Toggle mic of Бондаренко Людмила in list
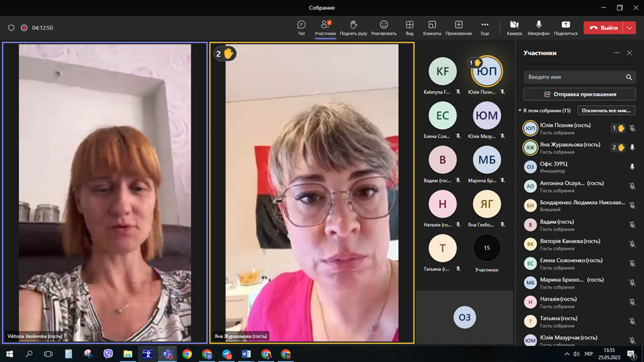 (633, 205)
